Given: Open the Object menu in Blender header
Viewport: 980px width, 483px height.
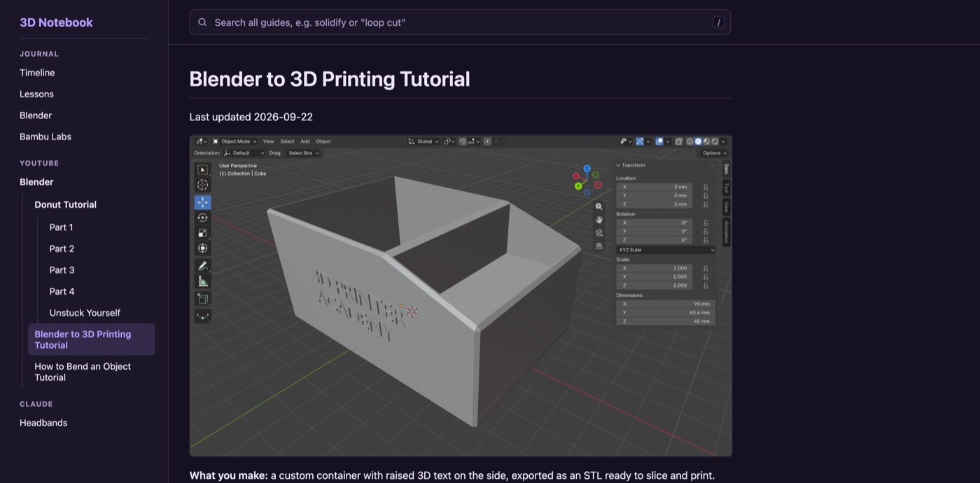Looking at the screenshot, I should coord(323,141).
